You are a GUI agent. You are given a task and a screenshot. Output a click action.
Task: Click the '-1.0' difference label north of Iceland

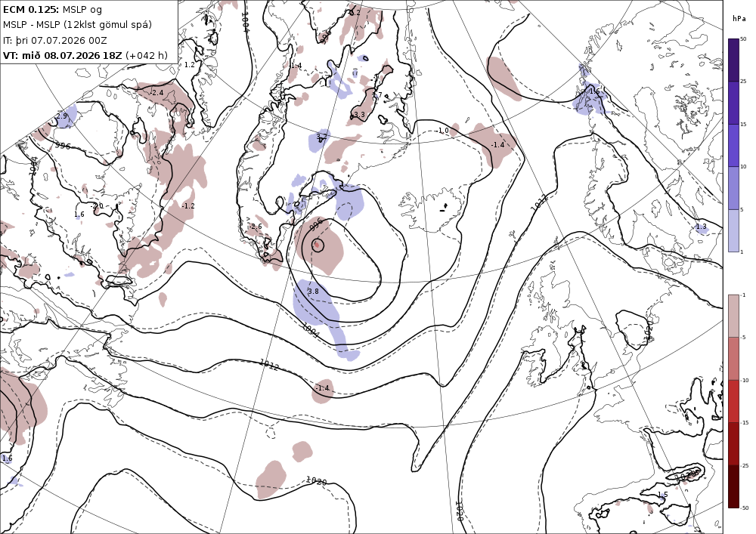tap(443, 131)
